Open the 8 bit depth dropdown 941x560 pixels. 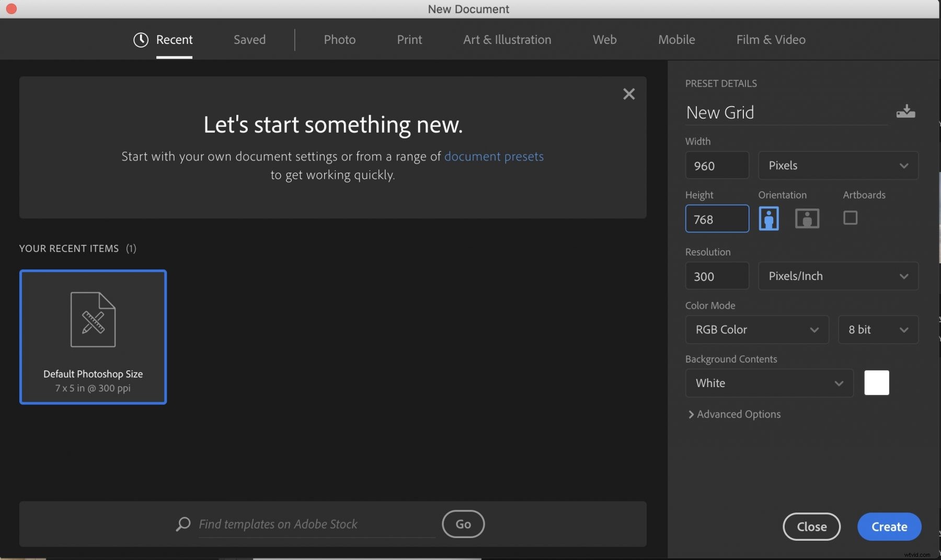(x=878, y=330)
